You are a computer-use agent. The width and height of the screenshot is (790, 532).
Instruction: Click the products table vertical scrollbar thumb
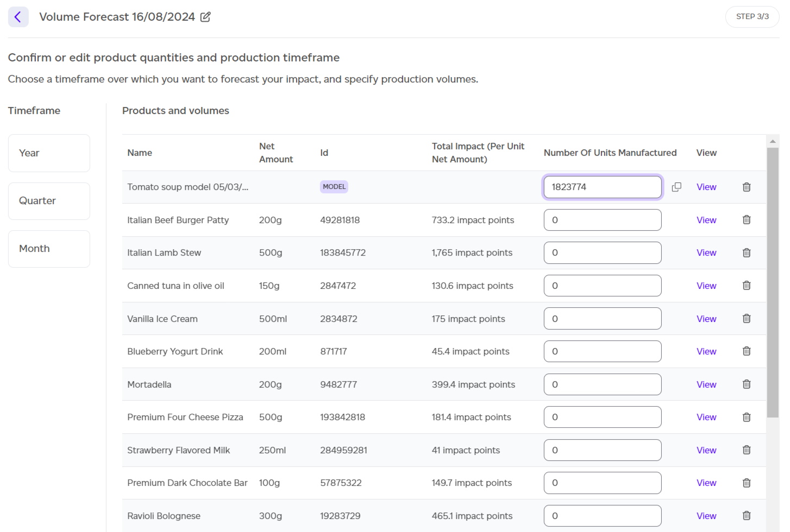point(773,282)
